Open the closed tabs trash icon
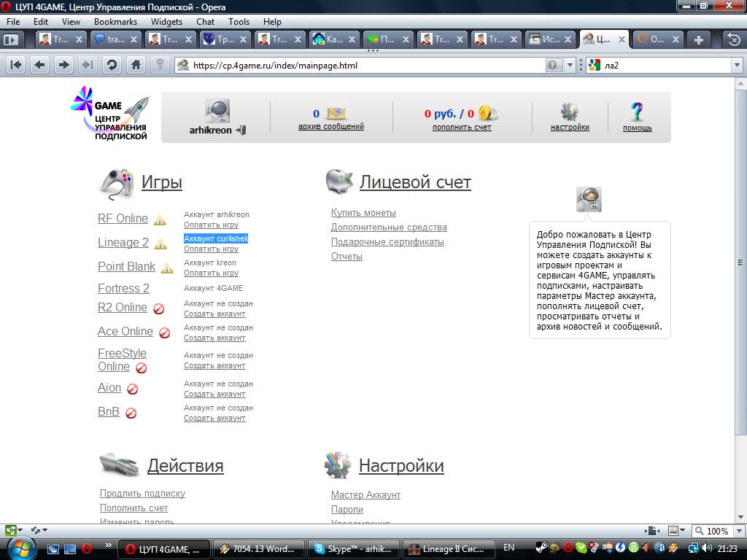 tap(734, 39)
